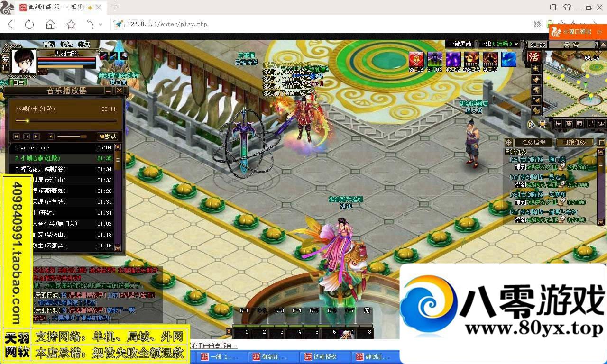This screenshot has width=607, height=364.
Task: Click the move-panel cross icon
Action: click(508, 142)
